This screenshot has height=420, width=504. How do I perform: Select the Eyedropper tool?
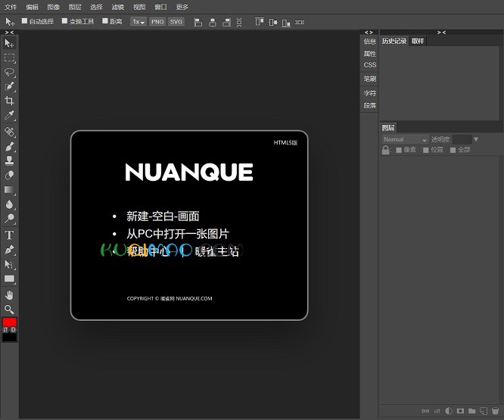[9, 115]
